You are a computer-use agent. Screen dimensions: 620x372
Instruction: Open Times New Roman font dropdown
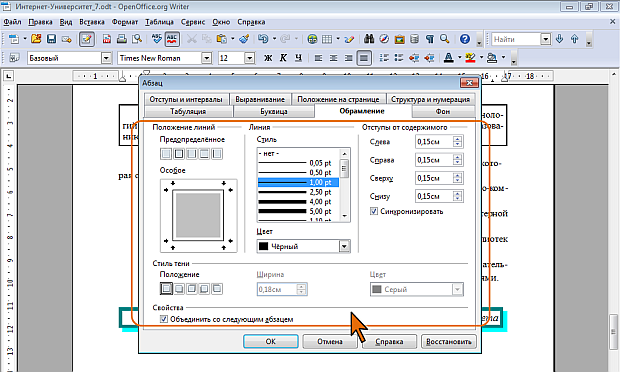click(x=207, y=58)
